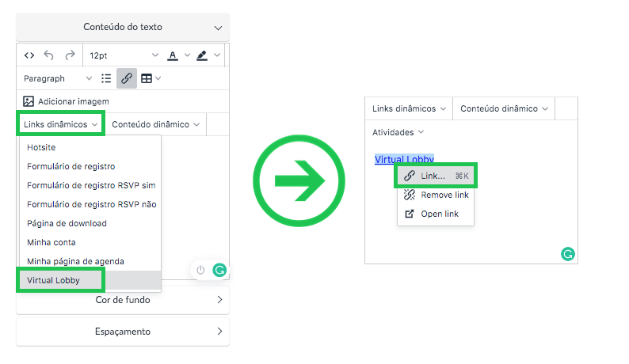
Task: Select Remove link in the context menu
Action: pyautogui.click(x=436, y=195)
